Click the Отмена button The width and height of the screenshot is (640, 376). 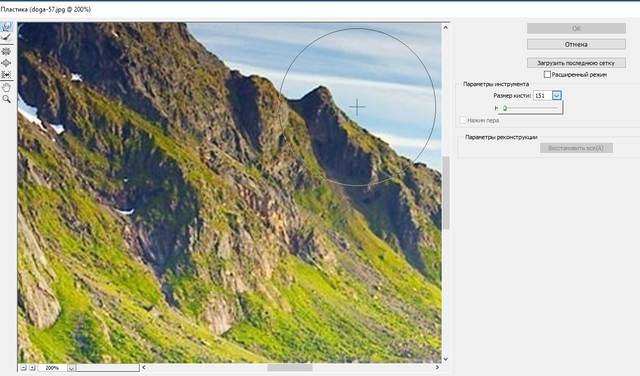(x=576, y=44)
